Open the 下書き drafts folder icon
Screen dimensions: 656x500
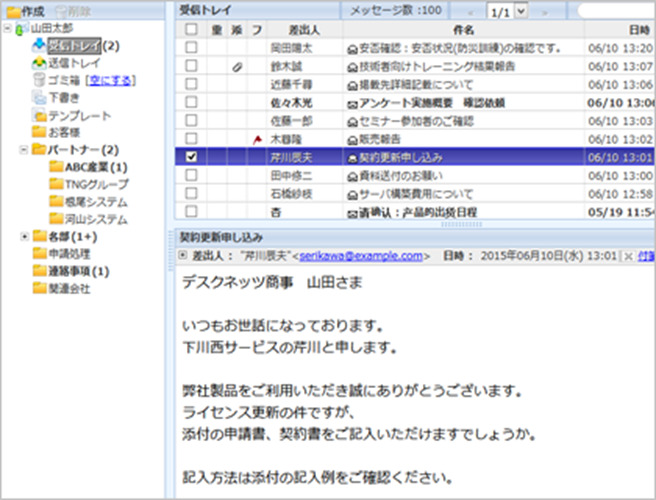point(37,97)
